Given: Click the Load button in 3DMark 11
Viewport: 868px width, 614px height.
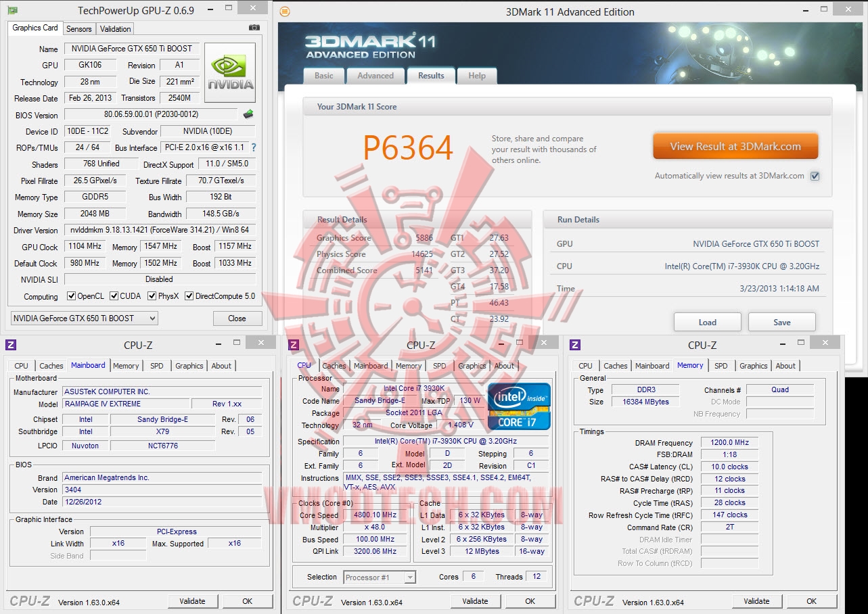Looking at the screenshot, I should click(x=708, y=322).
